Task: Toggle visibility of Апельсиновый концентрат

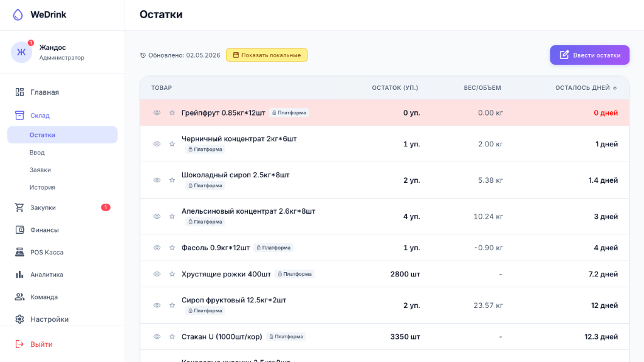Action: [x=157, y=216]
